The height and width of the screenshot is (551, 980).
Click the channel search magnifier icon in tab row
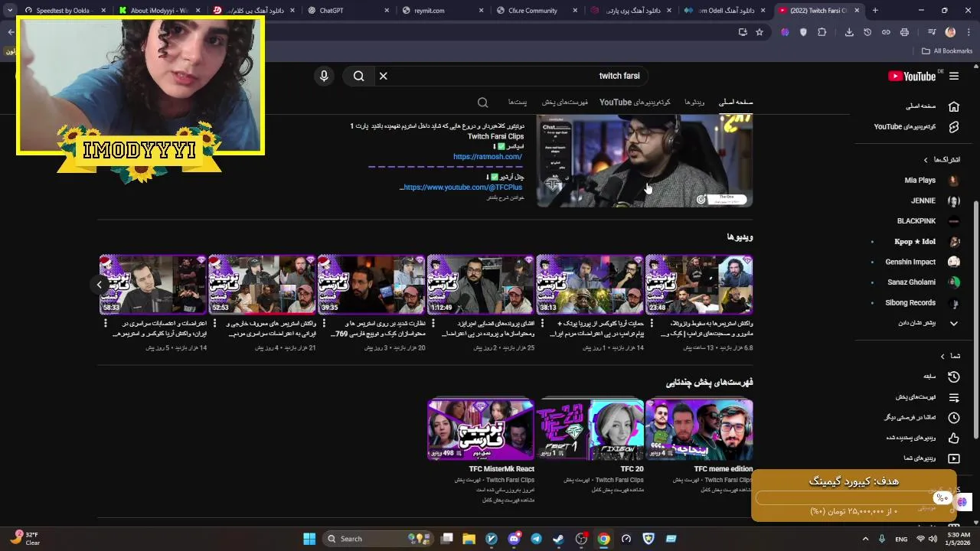click(482, 103)
